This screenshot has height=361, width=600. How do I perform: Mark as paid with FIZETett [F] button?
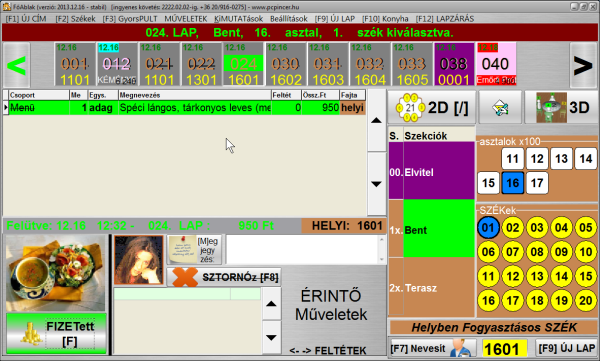pos(56,333)
